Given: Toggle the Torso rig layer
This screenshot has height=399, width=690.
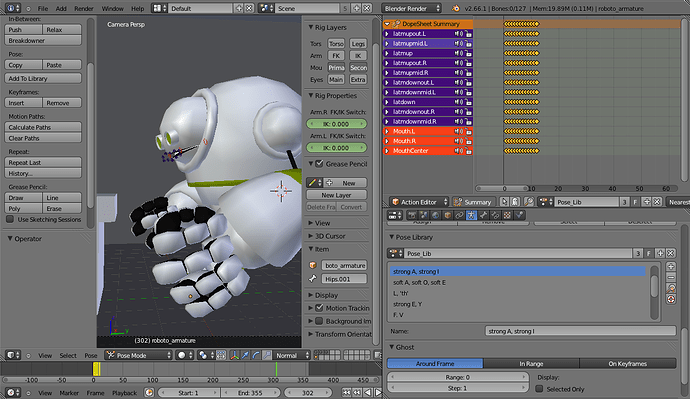Looking at the screenshot, I should pyautogui.click(x=336, y=44).
